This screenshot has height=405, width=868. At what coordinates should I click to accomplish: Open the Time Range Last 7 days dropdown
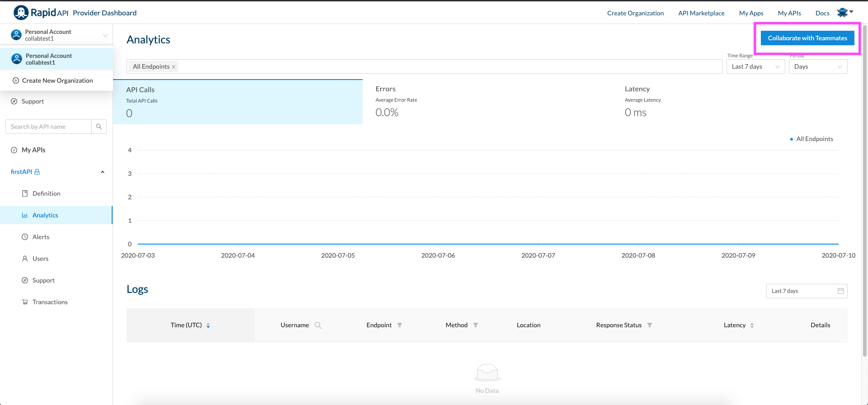click(756, 66)
